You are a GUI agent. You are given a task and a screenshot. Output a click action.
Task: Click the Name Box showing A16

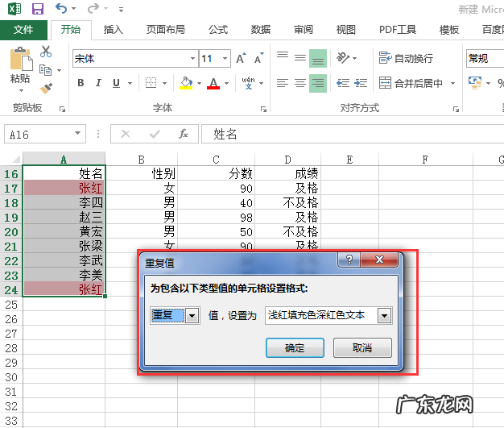pyautogui.click(x=44, y=134)
